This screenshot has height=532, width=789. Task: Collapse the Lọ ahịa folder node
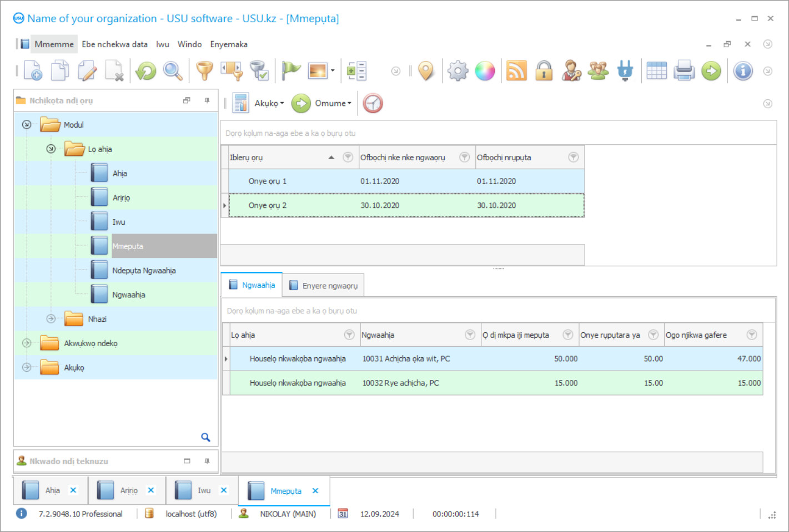coord(51,149)
